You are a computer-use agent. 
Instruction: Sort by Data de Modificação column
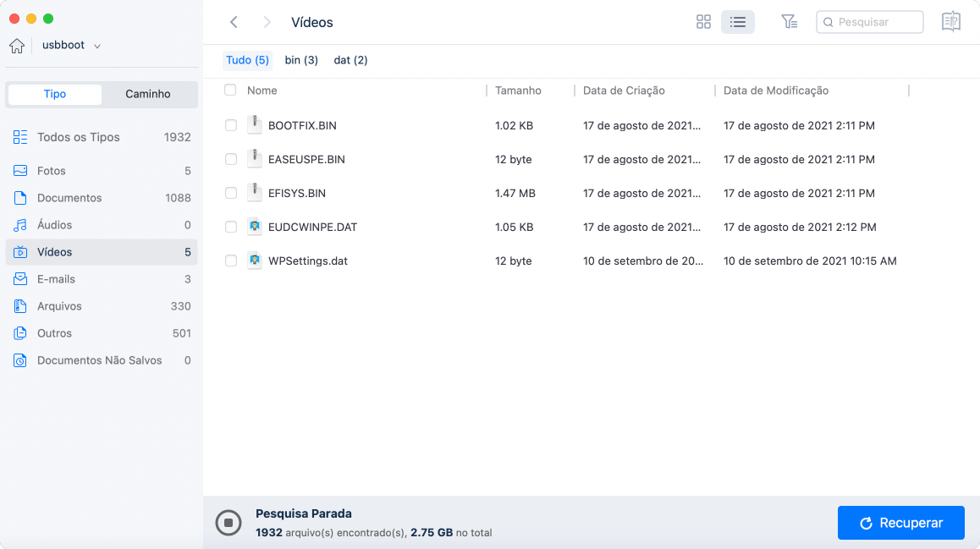(776, 91)
